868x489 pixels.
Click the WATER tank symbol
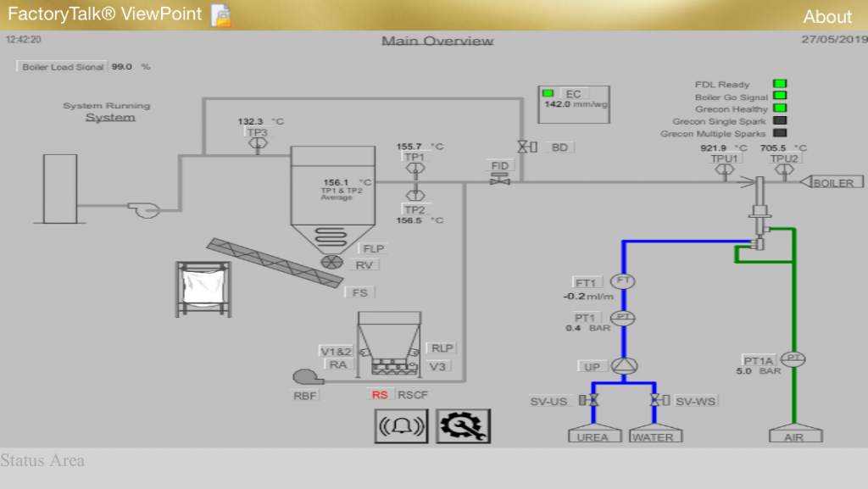pyautogui.click(x=655, y=433)
